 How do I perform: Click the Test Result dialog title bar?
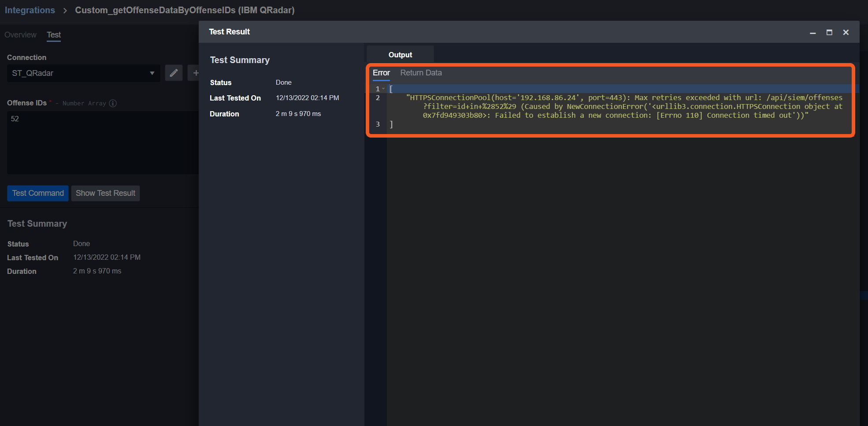485,32
